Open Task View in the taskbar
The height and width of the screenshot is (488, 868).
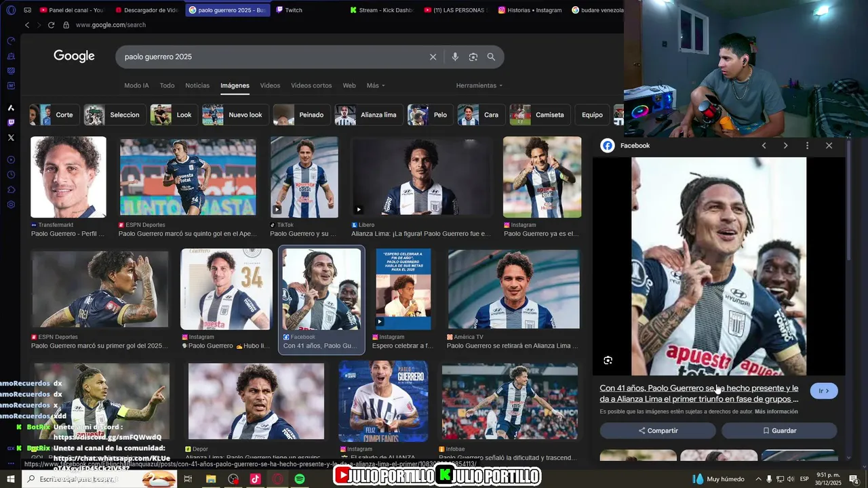[x=188, y=479]
